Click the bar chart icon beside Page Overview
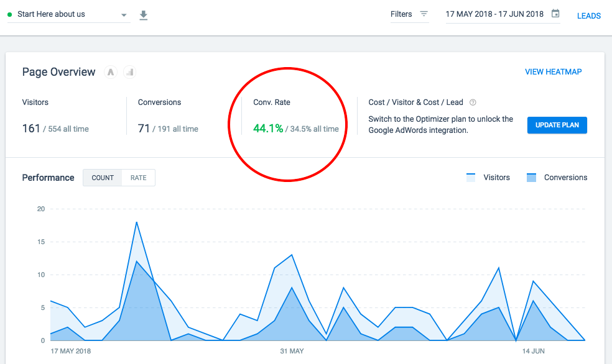612x364 pixels. 129,72
